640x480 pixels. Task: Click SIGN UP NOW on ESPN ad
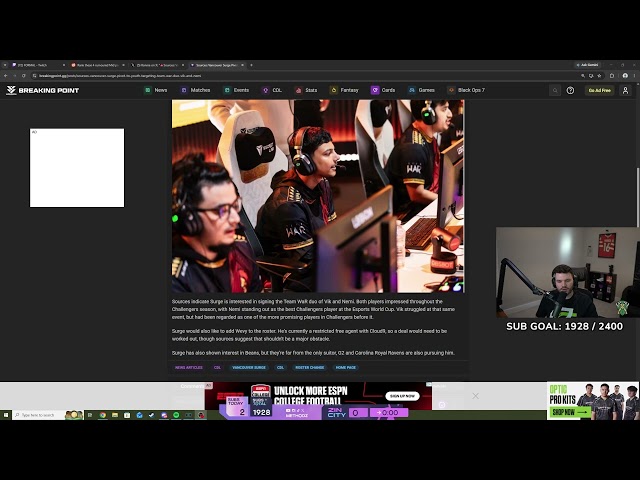point(402,396)
